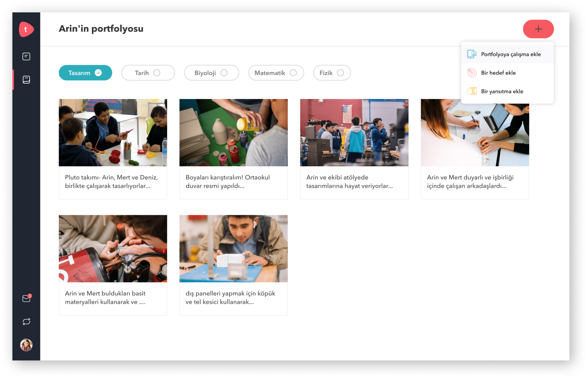Open the 'Pluto takımı' portfolio card photo
This screenshot has height=379, width=588.
coord(113,133)
